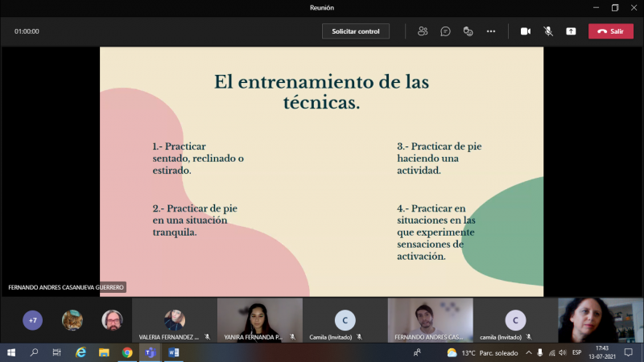Screen dimensions: 644x362
Task: Open the taskbar volume control
Action: [x=561, y=352]
